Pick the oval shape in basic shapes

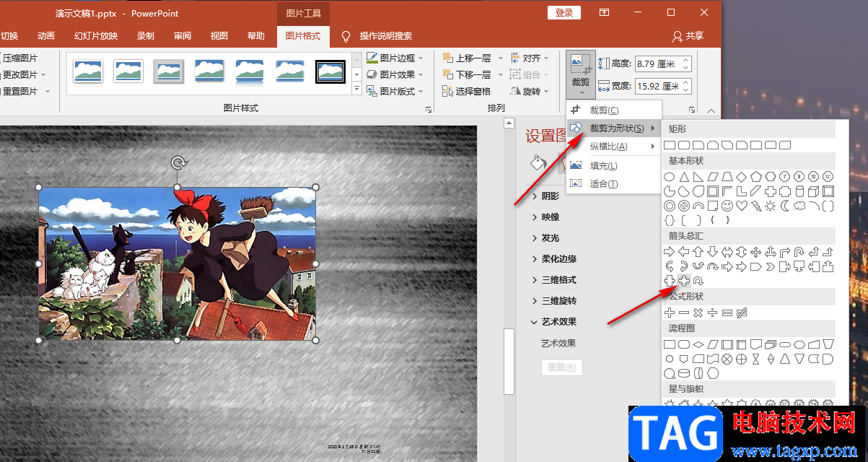tap(670, 177)
